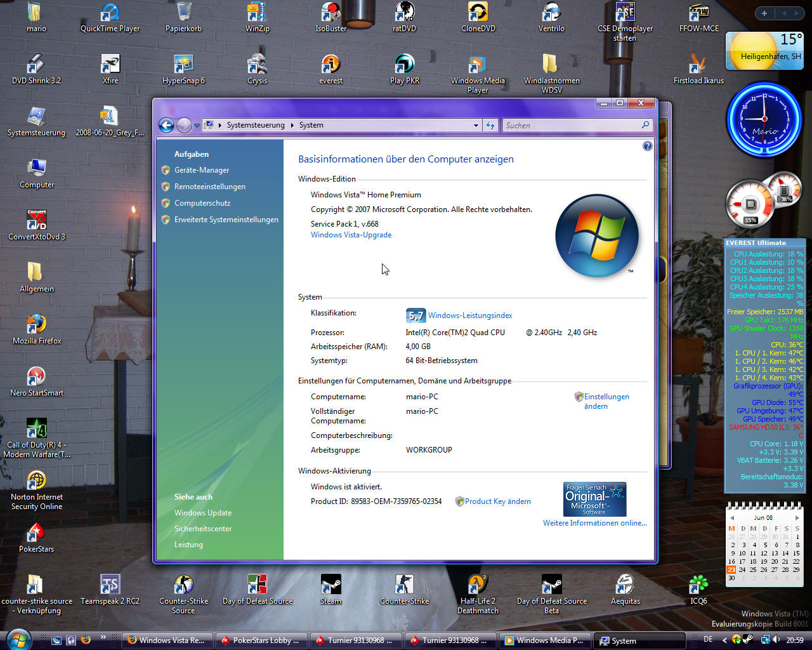Click the DE language indicator in taskbar
The height and width of the screenshot is (650, 812).
point(708,640)
